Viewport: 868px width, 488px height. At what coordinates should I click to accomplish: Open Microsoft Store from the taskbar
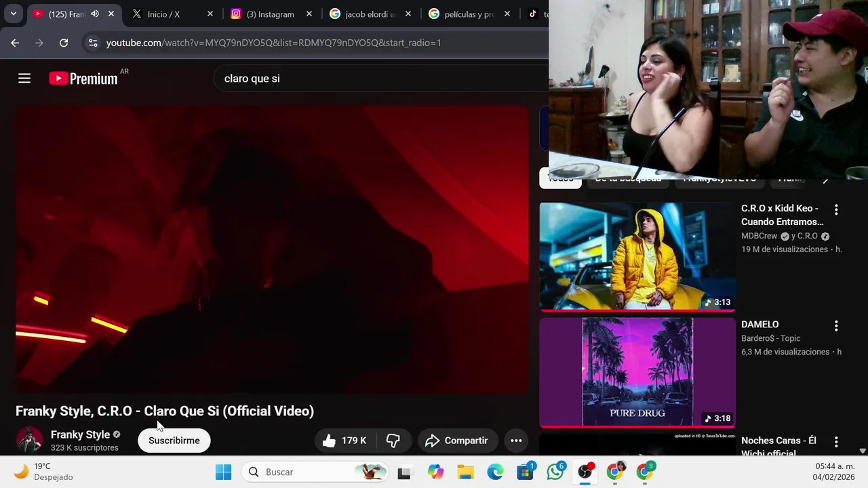(526, 472)
